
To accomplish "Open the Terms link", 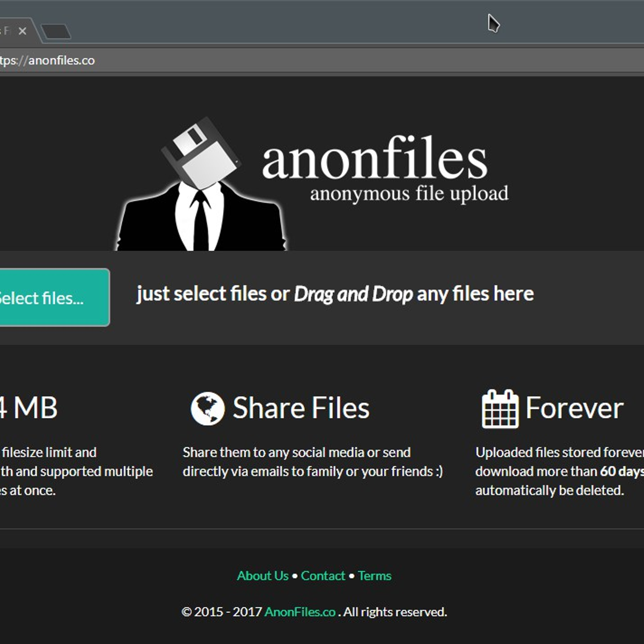I will coord(375,576).
